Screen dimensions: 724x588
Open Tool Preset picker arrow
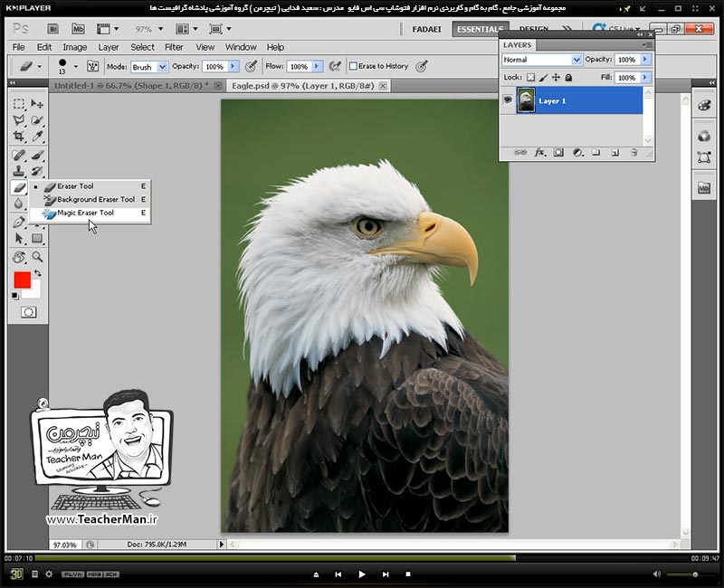click(x=39, y=66)
